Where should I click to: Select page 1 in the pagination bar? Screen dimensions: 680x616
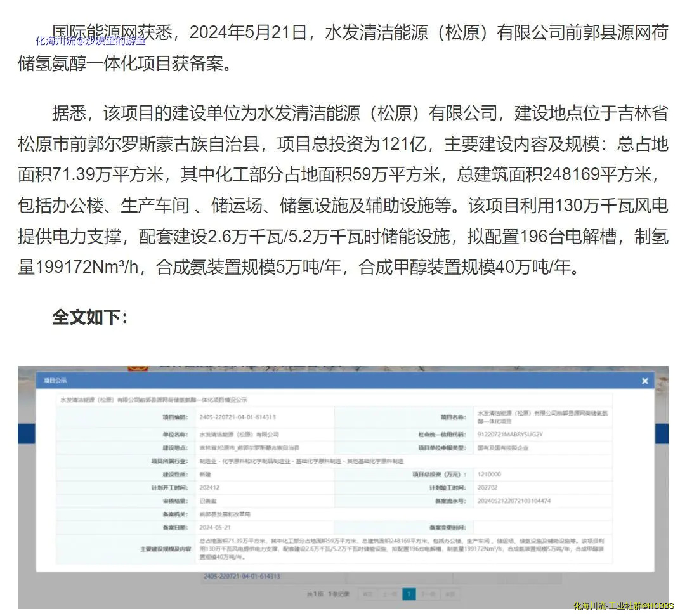pyautogui.click(x=409, y=594)
